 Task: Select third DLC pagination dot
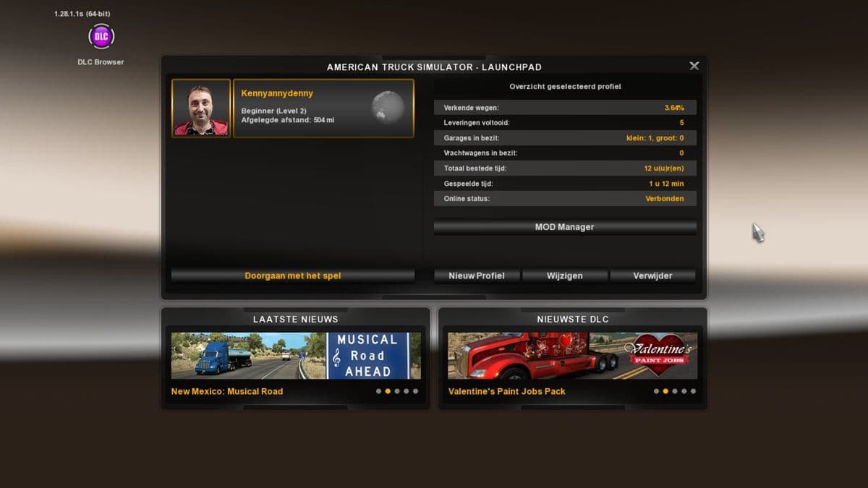[x=675, y=391]
